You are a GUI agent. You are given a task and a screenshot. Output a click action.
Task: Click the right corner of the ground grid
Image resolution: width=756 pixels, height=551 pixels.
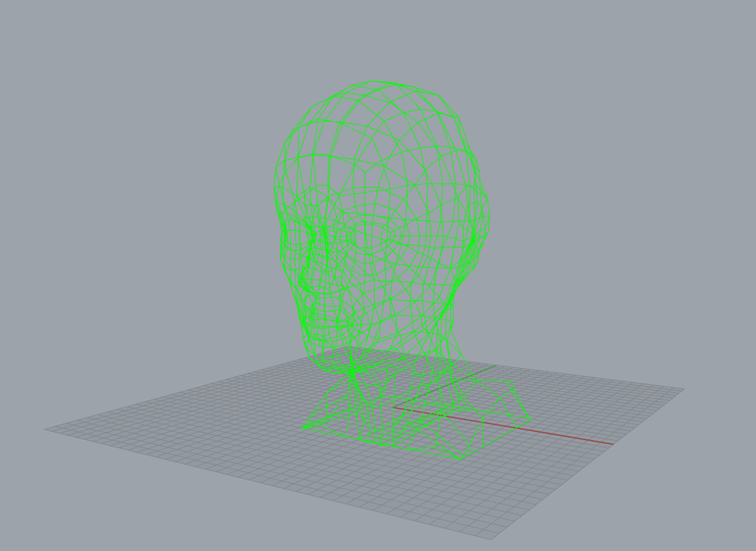(x=684, y=389)
